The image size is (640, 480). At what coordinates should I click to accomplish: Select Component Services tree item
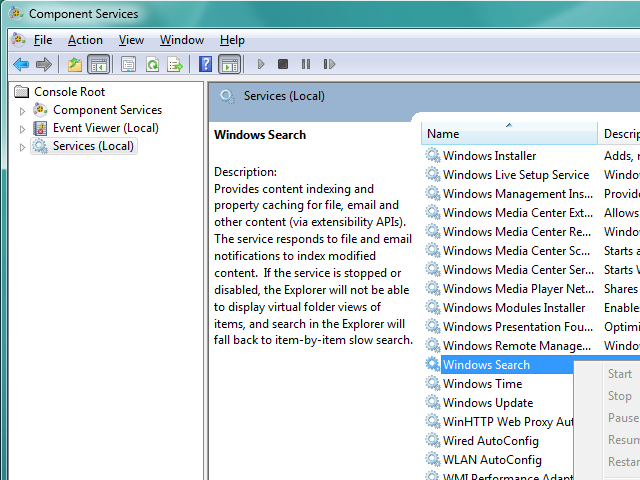107,110
